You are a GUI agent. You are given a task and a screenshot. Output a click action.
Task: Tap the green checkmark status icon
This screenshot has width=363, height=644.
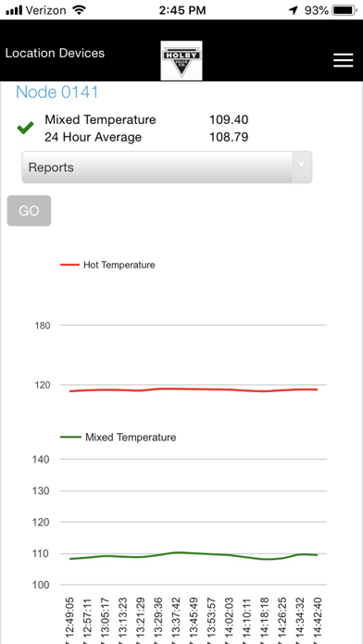tap(25, 128)
